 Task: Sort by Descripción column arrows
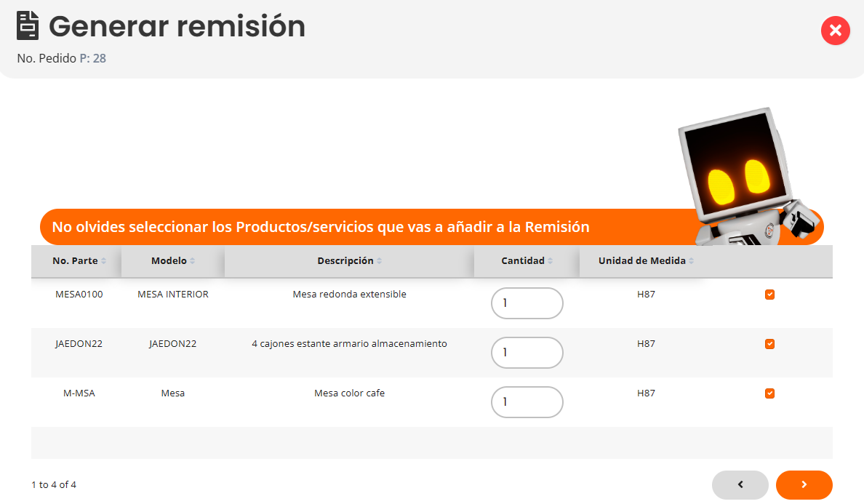click(x=379, y=261)
